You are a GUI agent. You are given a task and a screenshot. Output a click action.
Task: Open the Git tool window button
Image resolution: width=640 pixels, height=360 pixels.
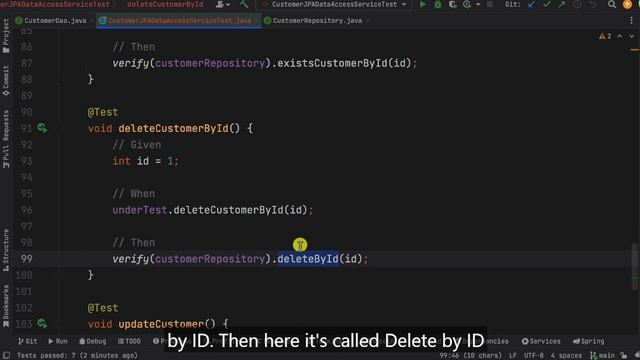(27, 341)
